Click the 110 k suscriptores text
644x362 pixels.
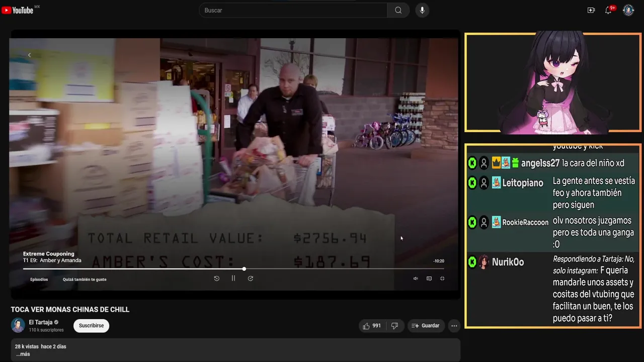(46, 330)
